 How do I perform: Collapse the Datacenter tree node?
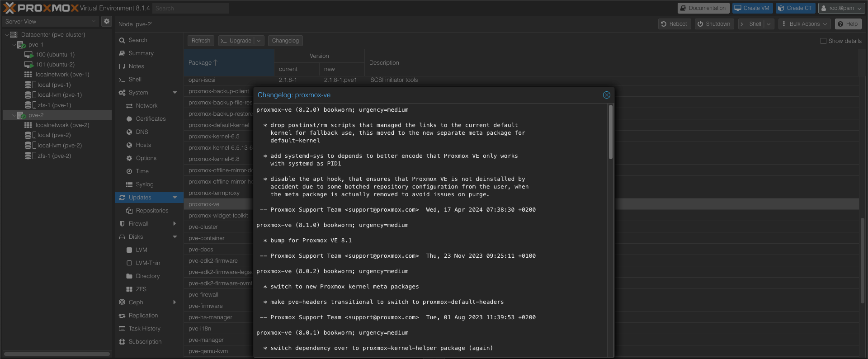(x=6, y=35)
